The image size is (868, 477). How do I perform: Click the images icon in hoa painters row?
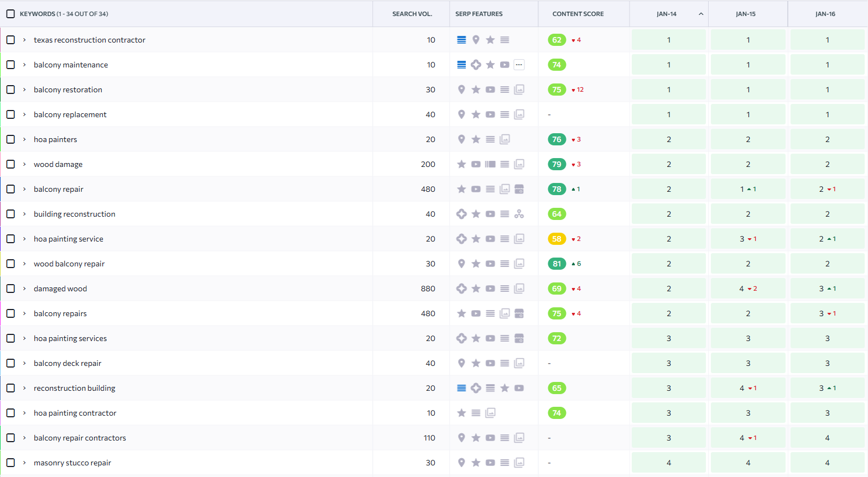coord(505,139)
